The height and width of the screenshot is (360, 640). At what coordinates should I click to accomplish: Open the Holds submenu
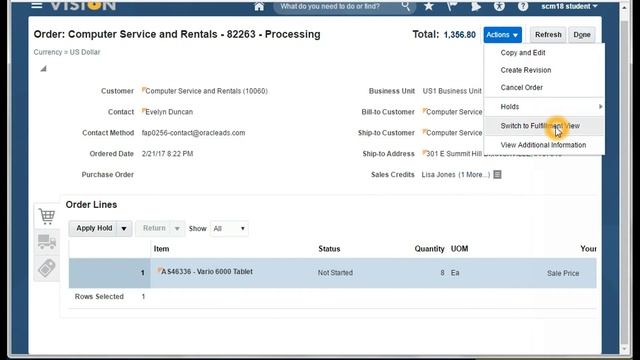544,107
